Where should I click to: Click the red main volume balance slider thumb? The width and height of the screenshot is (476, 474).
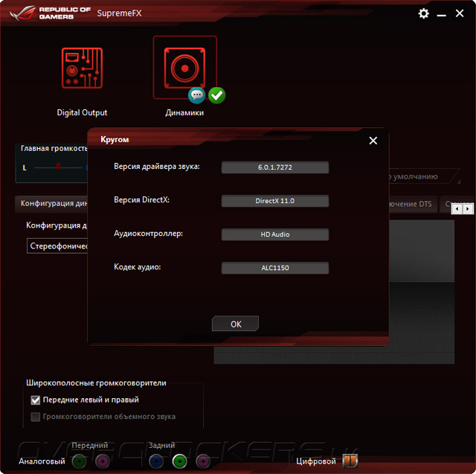pos(58,166)
